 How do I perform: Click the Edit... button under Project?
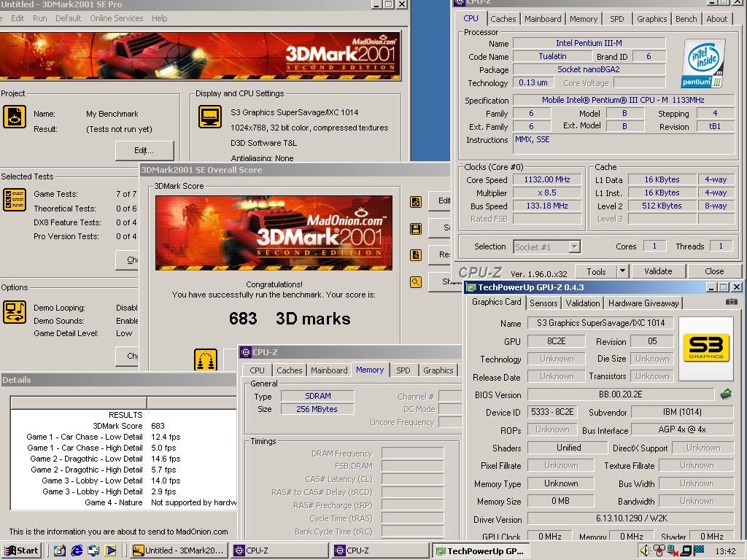(144, 150)
